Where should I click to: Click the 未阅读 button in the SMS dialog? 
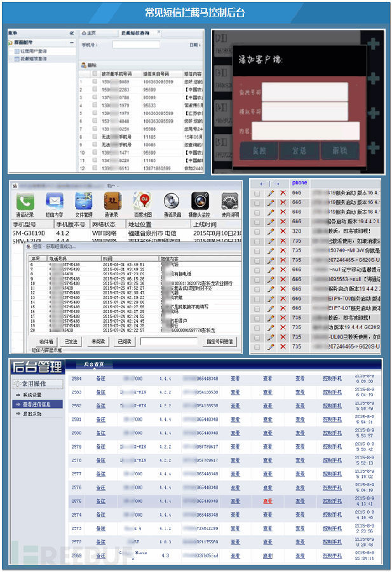98,341
